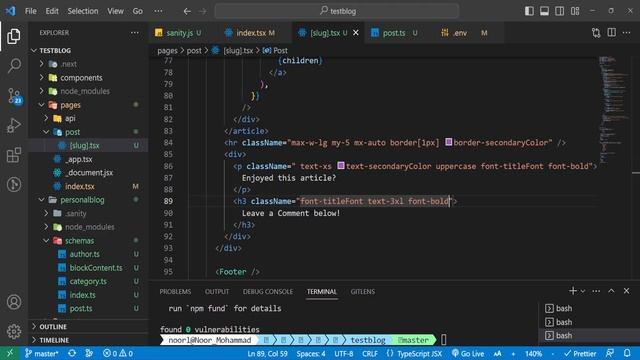The height and width of the screenshot is (360, 640).
Task: Switch to the DEBUG CONSOLE panel tab
Action: tap(268, 291)
